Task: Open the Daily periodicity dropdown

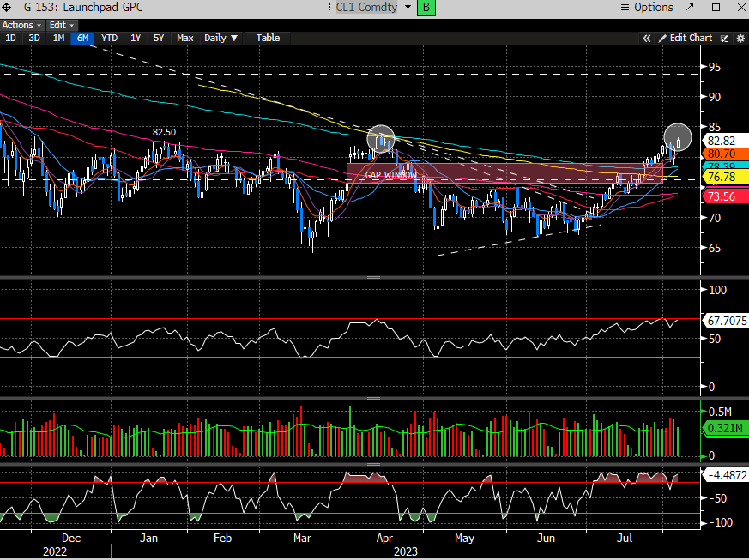Action: (x=220, y=39)
